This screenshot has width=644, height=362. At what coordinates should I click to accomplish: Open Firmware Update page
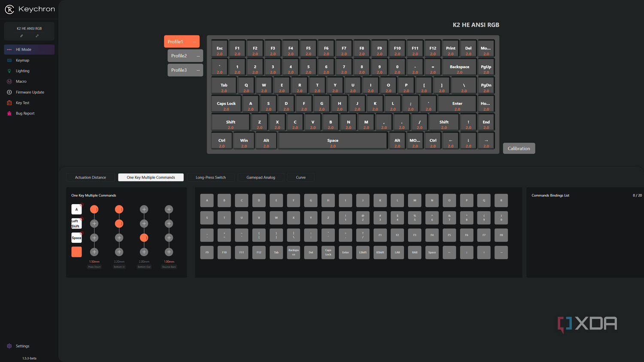(29, 92)
